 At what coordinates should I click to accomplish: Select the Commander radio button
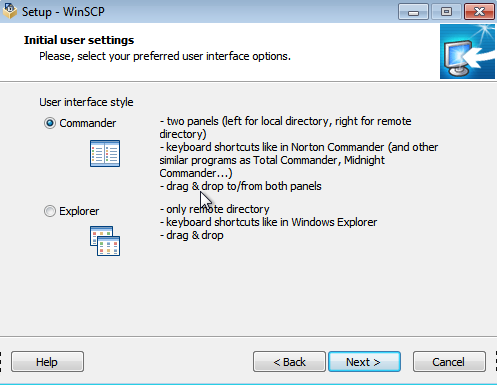tap(50, 123)
